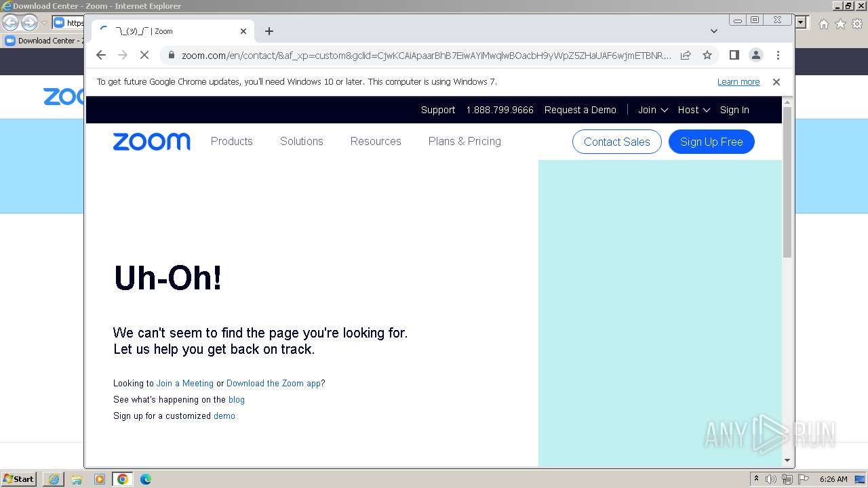Bookmark this page with the star icon
The width and height of the screenshot is (868, 488).
tap(707, 55)
